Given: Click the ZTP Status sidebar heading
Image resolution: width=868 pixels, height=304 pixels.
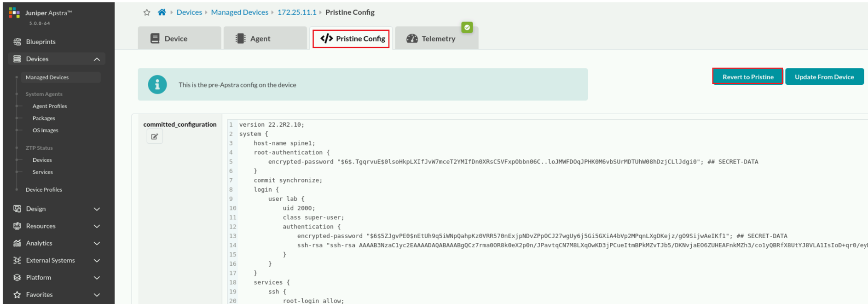Looking at the screenshot, I should click(x=39, y=148).
